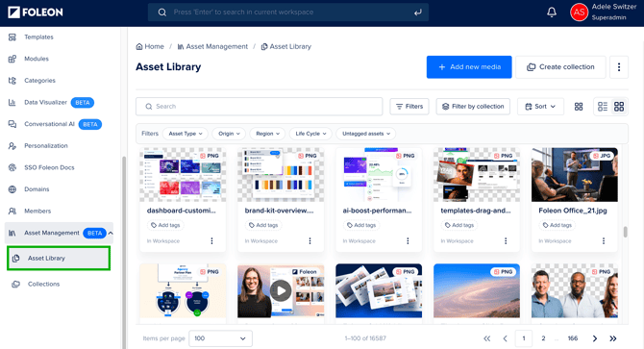Click the Asset Library breadcrumb

click(286, 46)
